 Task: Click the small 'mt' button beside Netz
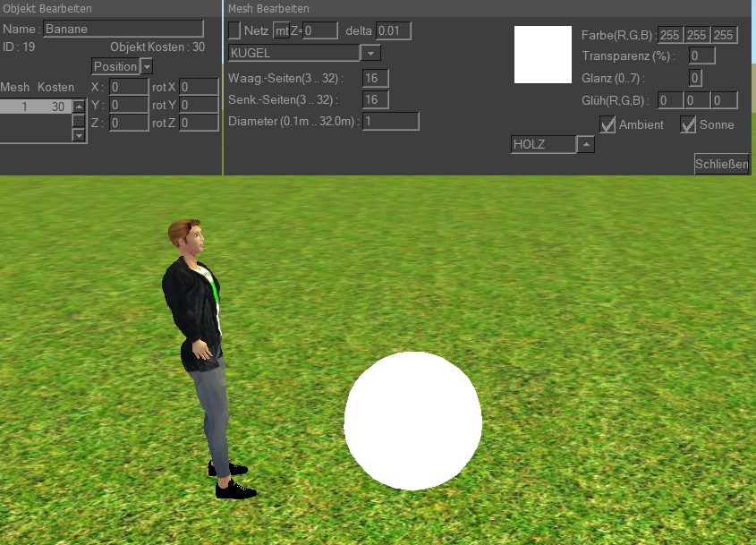pos(281,30)
